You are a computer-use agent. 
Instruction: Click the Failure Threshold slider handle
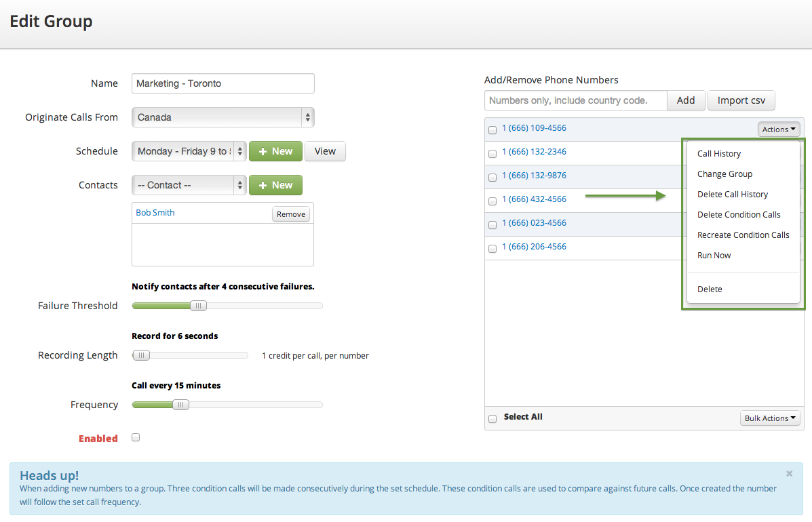click(x=197, y=306)
